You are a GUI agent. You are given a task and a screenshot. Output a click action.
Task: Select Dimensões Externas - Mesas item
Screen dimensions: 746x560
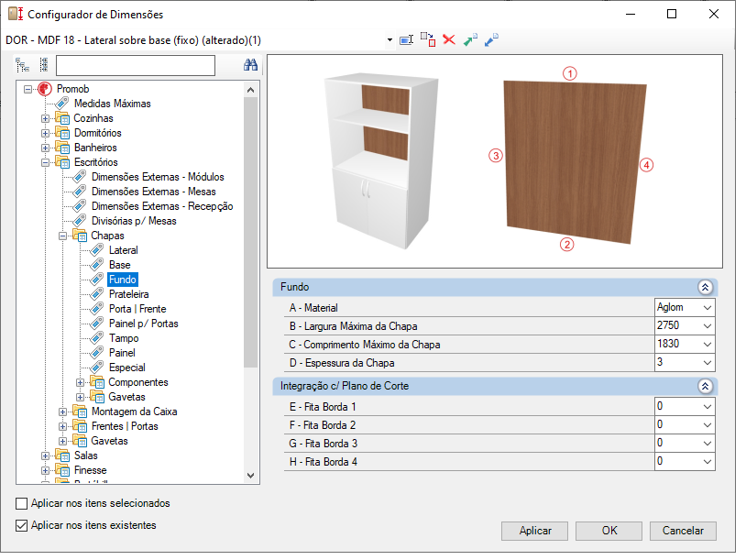(154, 192)
